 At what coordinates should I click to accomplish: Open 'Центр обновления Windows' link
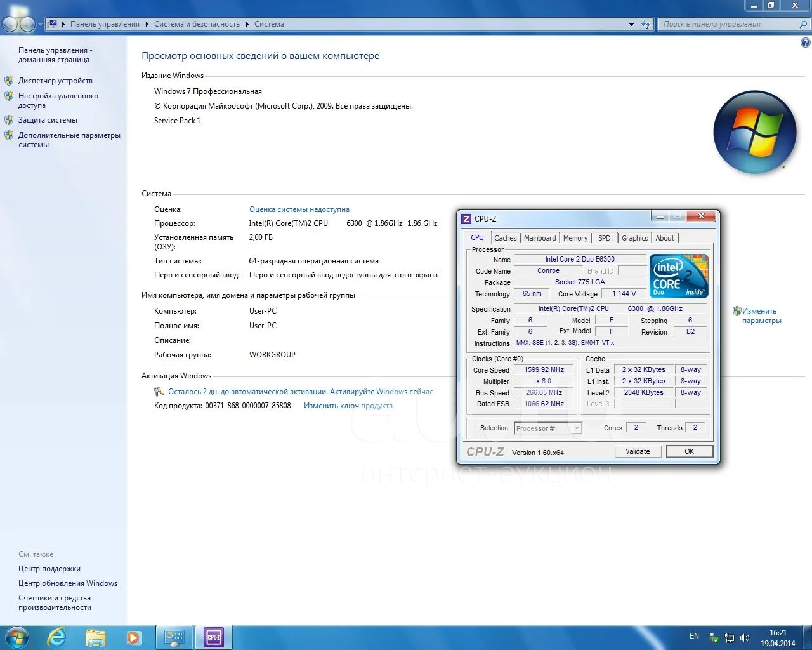[x=68, y=583]
